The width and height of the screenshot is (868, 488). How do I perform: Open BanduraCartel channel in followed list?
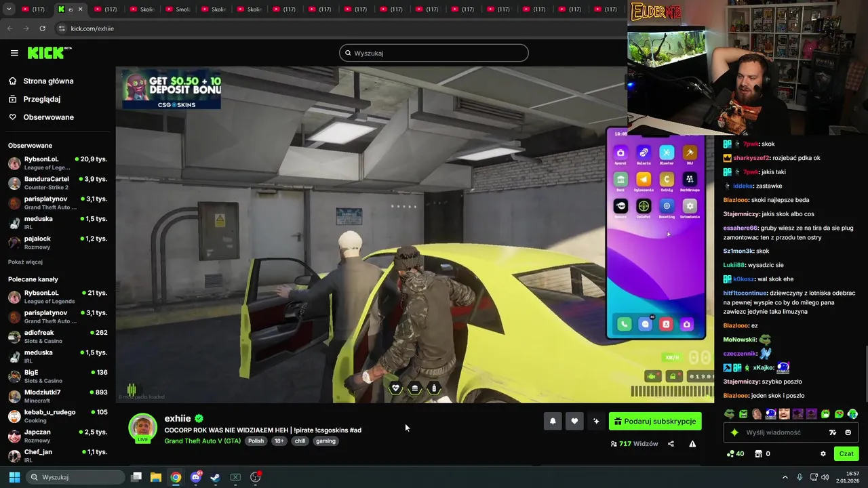(57, 183)
